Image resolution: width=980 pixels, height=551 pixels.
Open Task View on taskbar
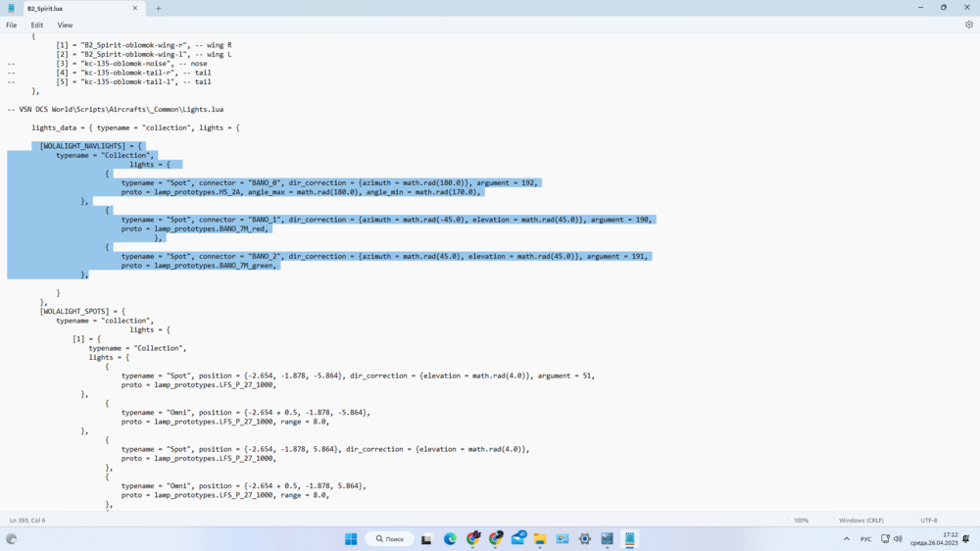click(426, 539)
